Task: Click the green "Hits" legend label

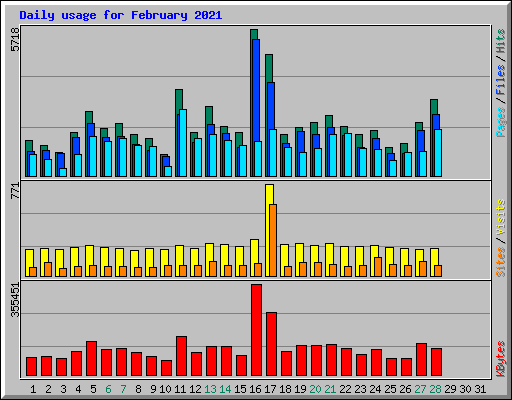Action: click(501, 41)
